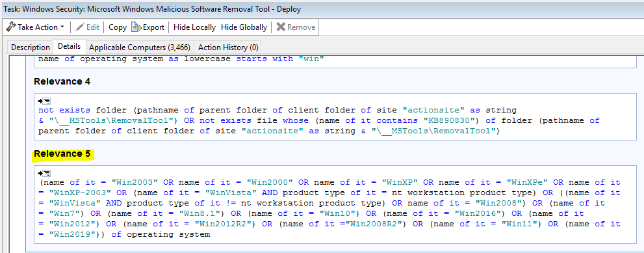Click the Relevance 5 heading
Screen dimensions: 644x253
(x=62, y=153)
